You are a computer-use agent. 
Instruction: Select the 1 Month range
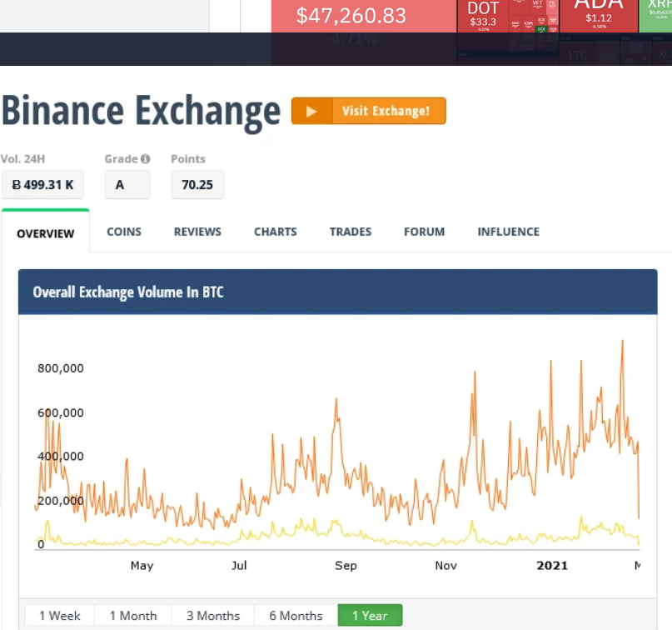[x=133, y=616]
